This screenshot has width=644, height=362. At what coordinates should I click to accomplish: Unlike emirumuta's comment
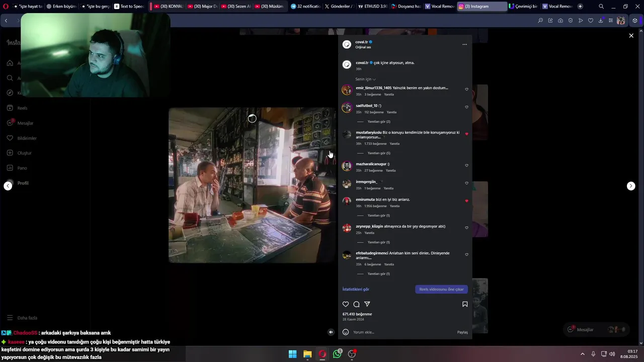pos(466,201)
